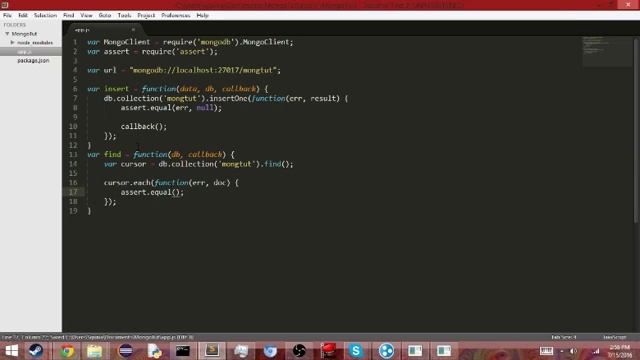Click the volume speaker tray icon
Image resolution: width=640 pixels, height=360 pixels.
pos(573,351)
